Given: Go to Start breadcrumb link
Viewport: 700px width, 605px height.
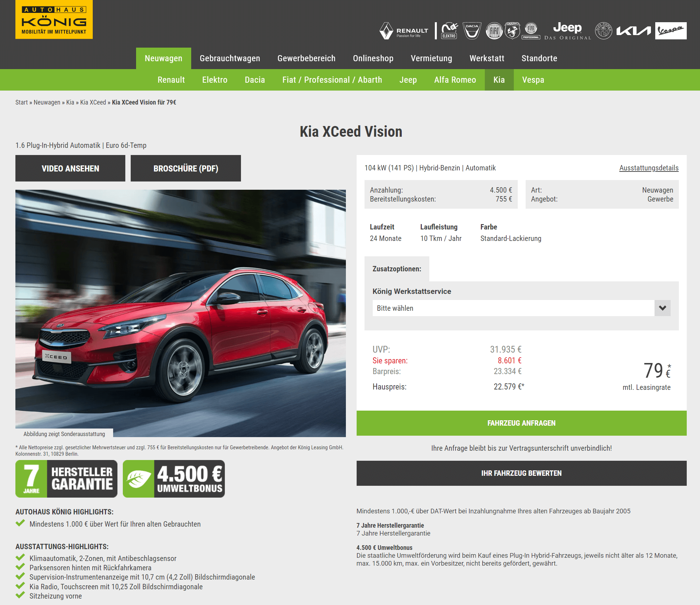Looking at the screenshot, I should coord(21,102).
